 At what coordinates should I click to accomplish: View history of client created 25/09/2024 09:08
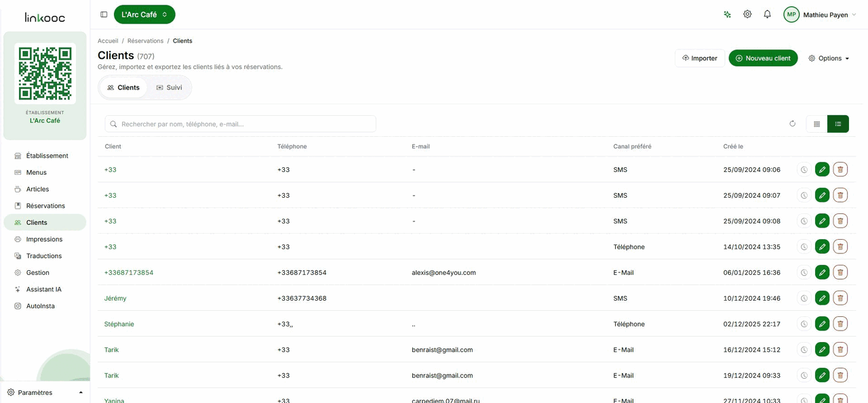pos(804,221)
